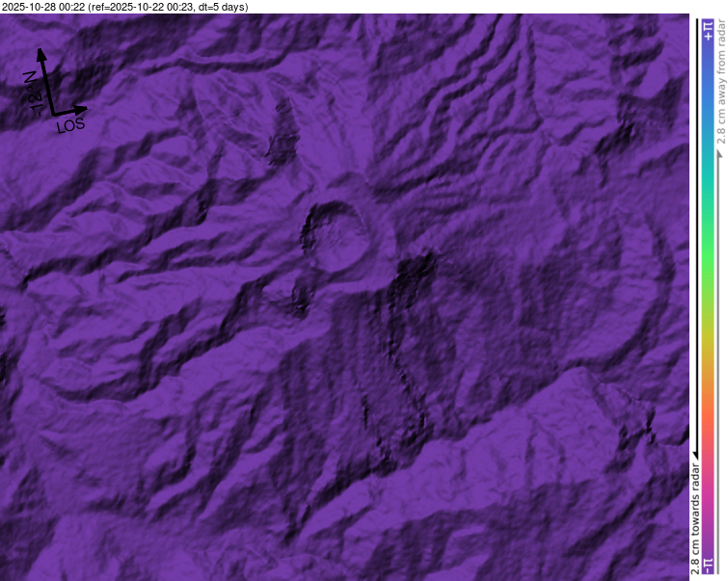
Task: Click the dt=5 days text in title
Action: click(221, 7)
